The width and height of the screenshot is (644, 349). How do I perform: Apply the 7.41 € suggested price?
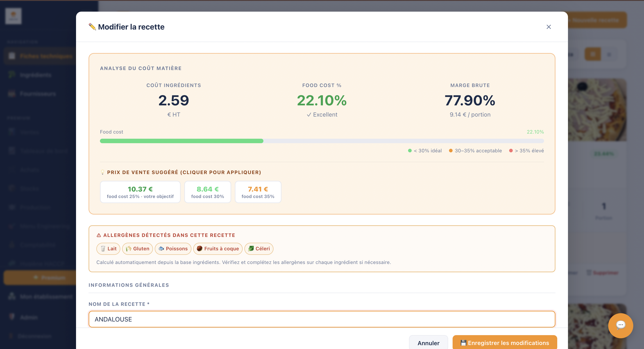258,192
